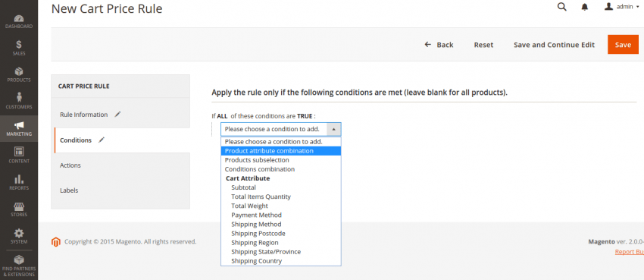The width and height of the screenshot is (644, 280).
Task: Open the admin account dropdown
Action: coord(623,7)
